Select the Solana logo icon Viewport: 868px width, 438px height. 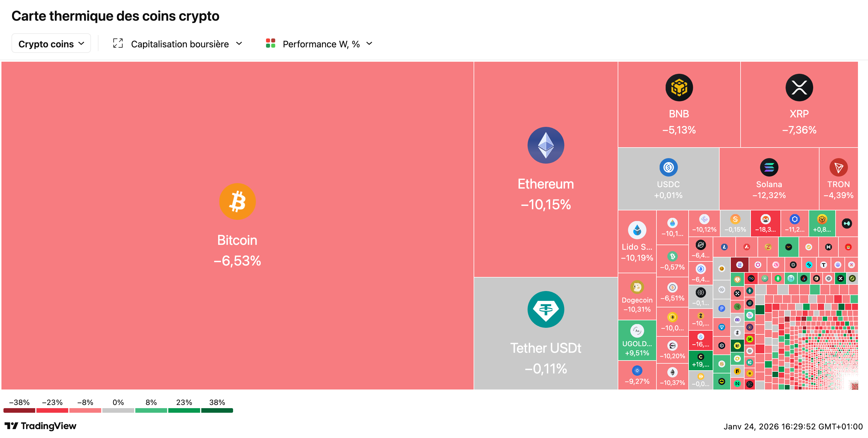[x=769, y=167]
